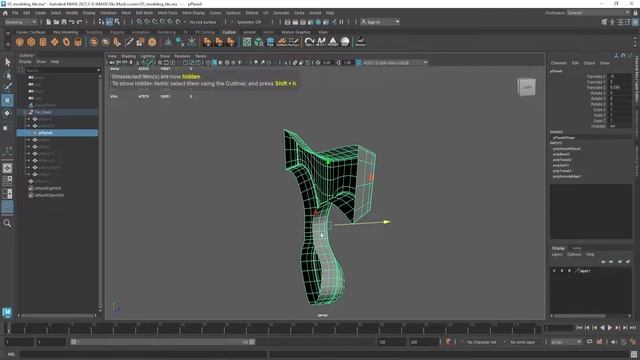
Task: Switch to the Custom shelf tab
Action: click(229, 32)
